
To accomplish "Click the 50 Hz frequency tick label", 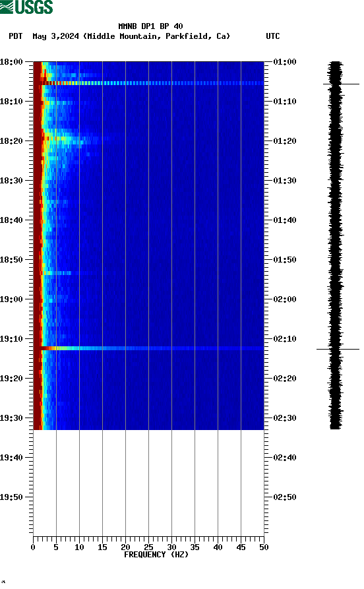I will (x=264, y=547).
